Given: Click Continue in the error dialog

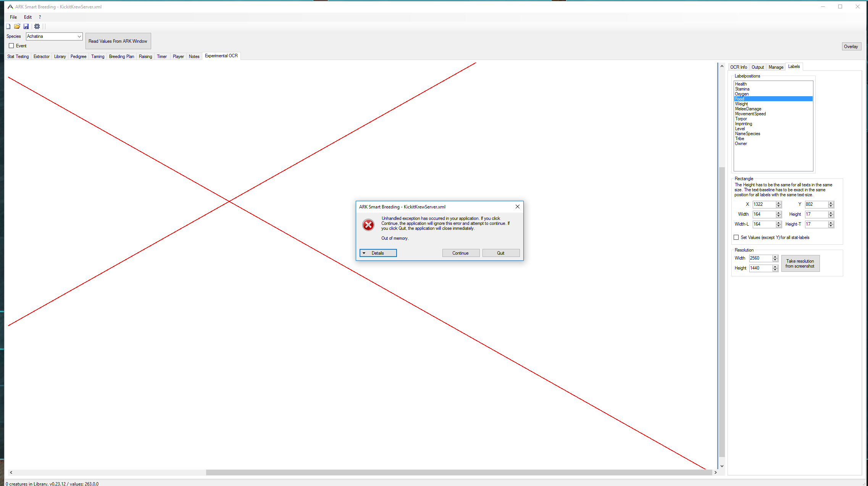Looking at the screenshot, I should pos(461,253).
